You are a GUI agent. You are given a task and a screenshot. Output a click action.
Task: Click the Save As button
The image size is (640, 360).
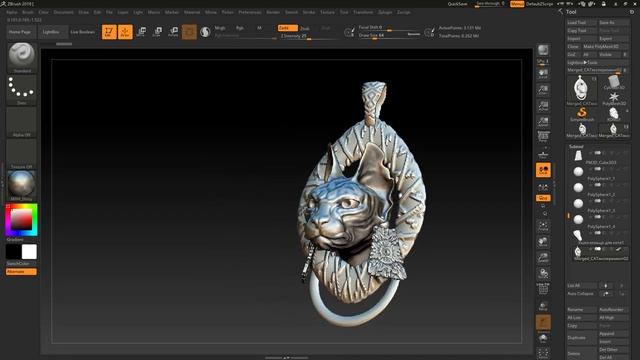613,22
